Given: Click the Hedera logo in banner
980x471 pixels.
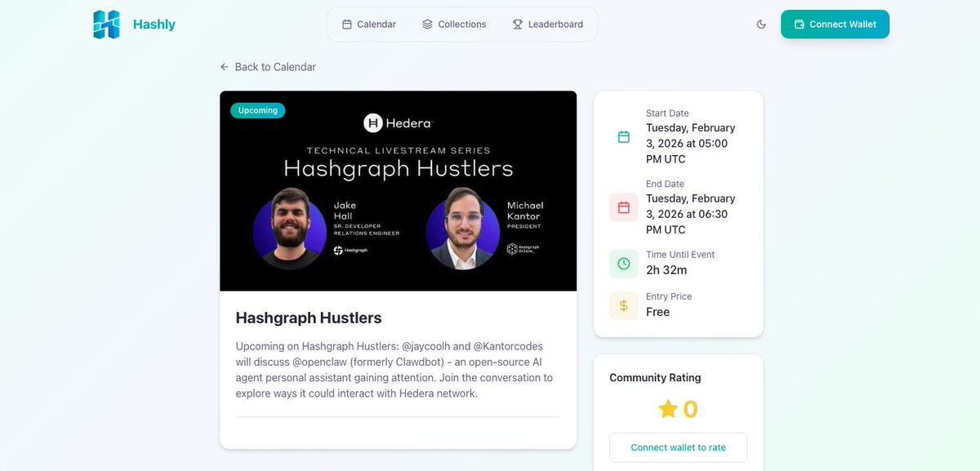Looking at the screenshot, I should point(398,123).
